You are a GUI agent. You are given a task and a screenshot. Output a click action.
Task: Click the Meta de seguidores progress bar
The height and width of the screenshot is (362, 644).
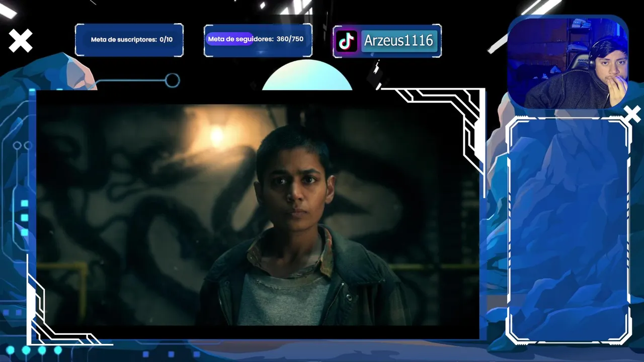258,39
